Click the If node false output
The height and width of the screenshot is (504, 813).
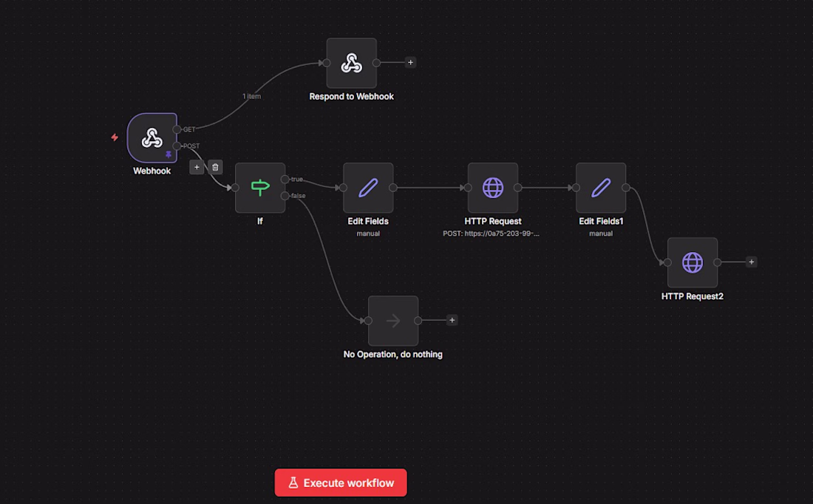285,196
